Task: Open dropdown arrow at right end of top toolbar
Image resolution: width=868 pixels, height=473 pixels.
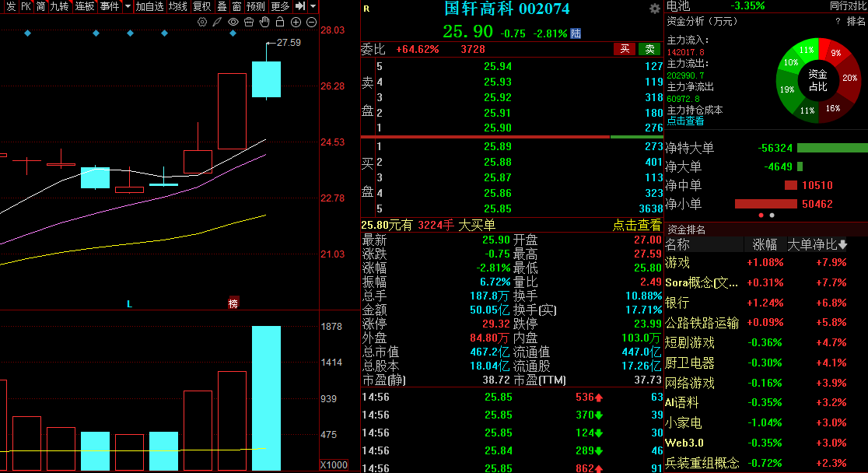Action: [313, 6]
